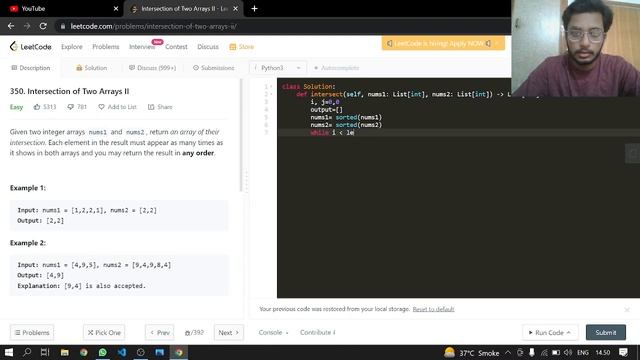Open the Problems menu item

tap(106, 47)
